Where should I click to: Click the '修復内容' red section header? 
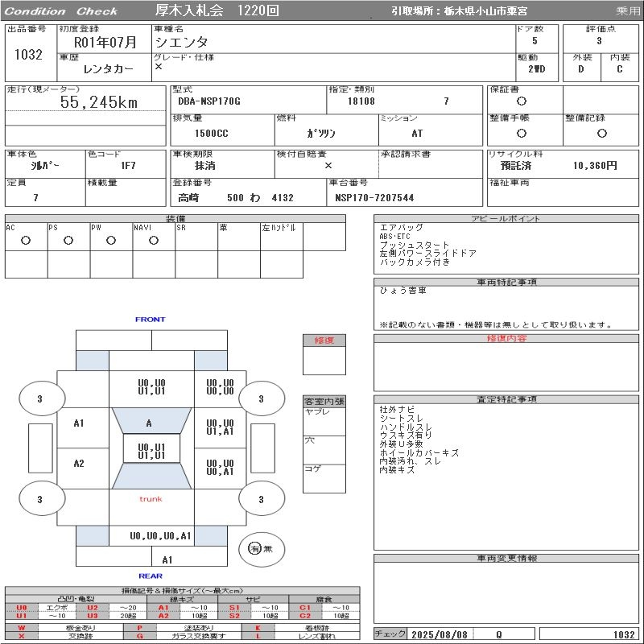tap(506, 338)
